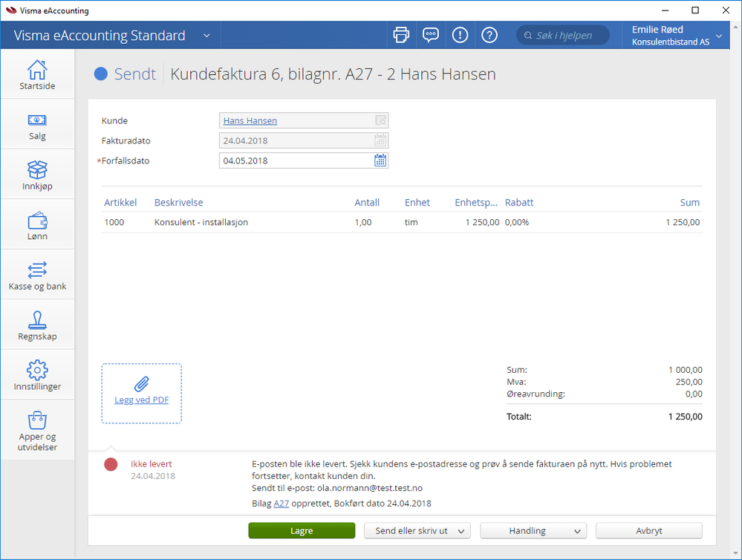The height and width of the screenshot is (560, 742).
Task: Click the Enhetspris column header
Action: 476,203
